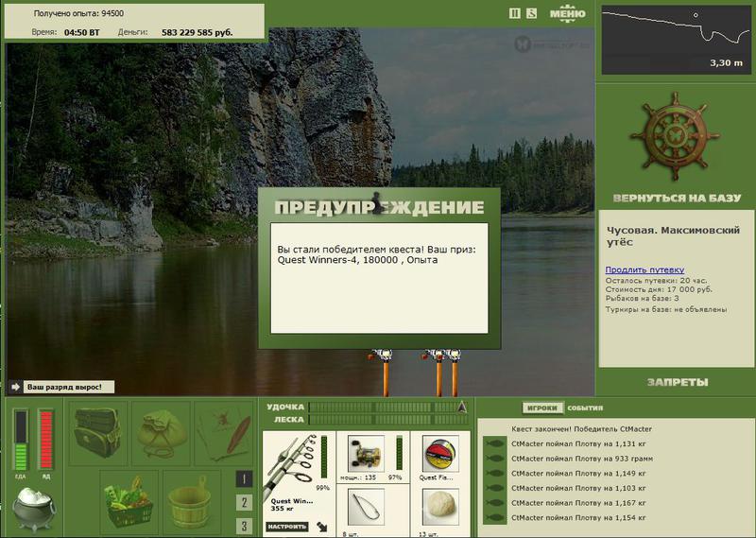Switch to rod slot 3

click(x=244, y=526)
